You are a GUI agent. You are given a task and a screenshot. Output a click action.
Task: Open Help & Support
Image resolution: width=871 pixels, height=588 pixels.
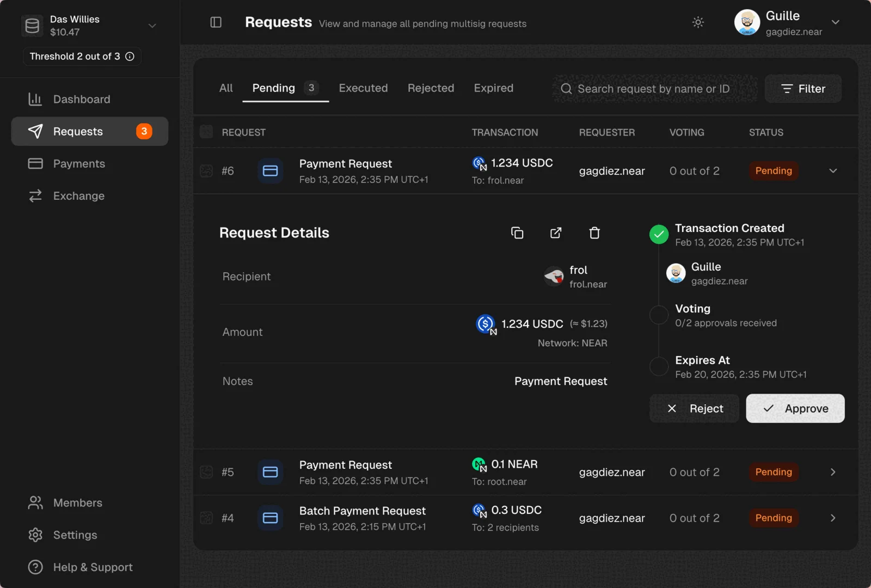[x=90, y=567]
